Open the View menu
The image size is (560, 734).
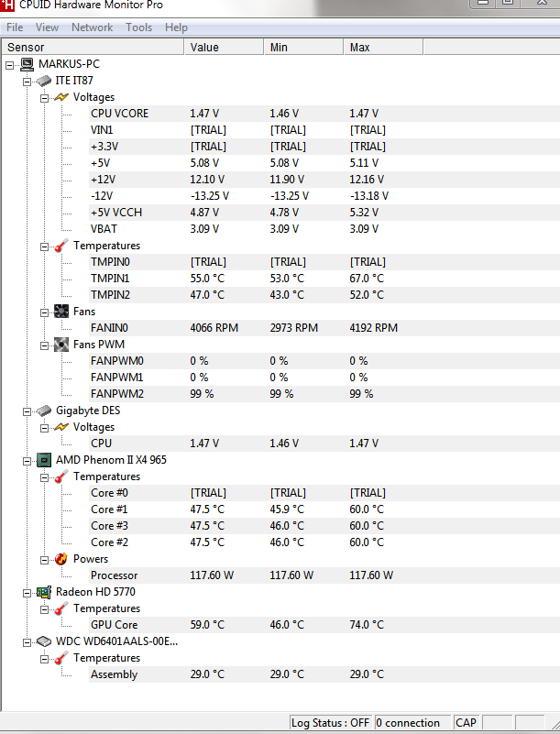coord(47,27)
